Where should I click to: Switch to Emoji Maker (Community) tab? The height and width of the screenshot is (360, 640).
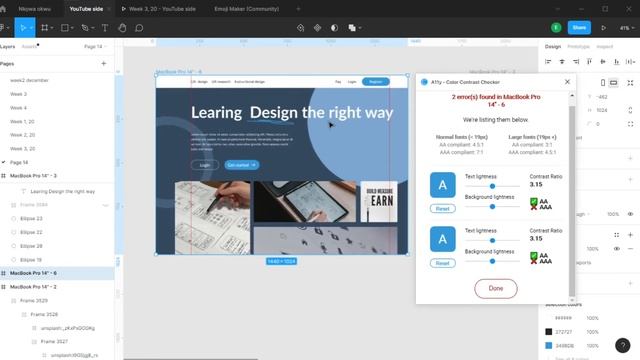[x=247, y=9]
